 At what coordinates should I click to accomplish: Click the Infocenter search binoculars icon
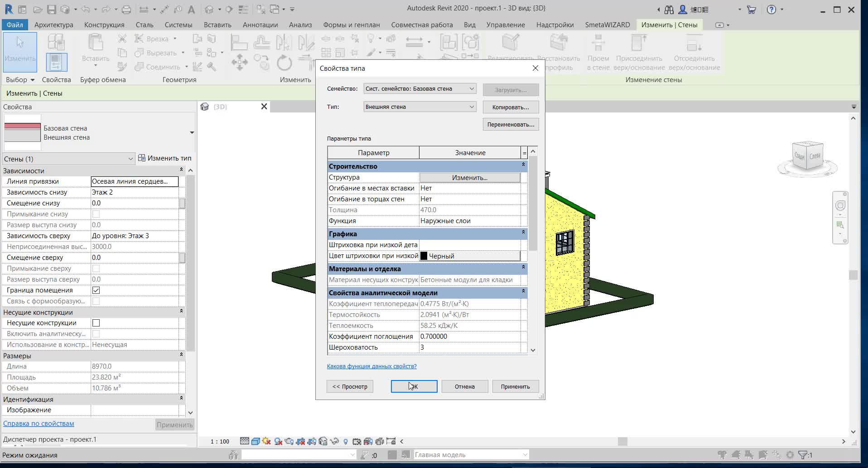tap(669, 10)
